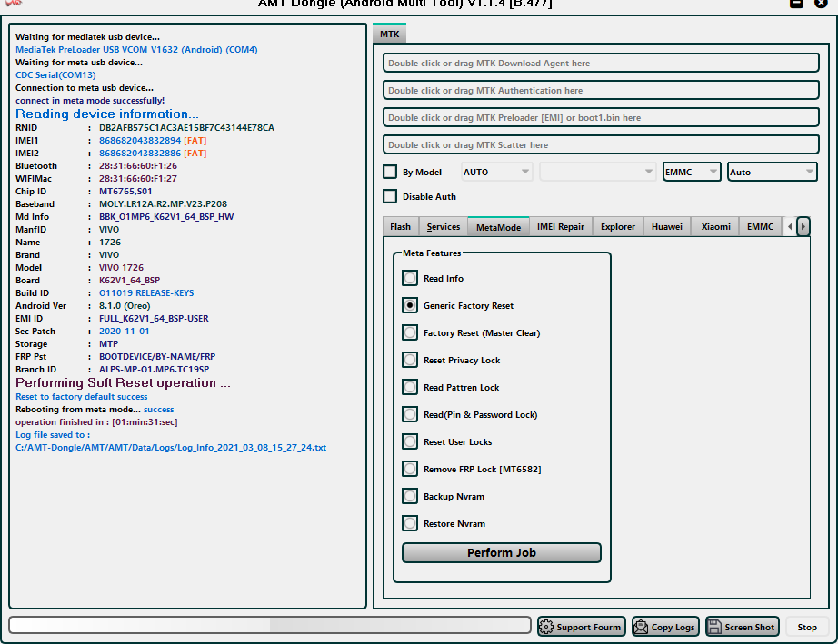Image resolution: width=838 pixels, height=644 pixels.
Task: Click the Android Ver value 8.1.0 (Oreo)
Action: (125, 306)
